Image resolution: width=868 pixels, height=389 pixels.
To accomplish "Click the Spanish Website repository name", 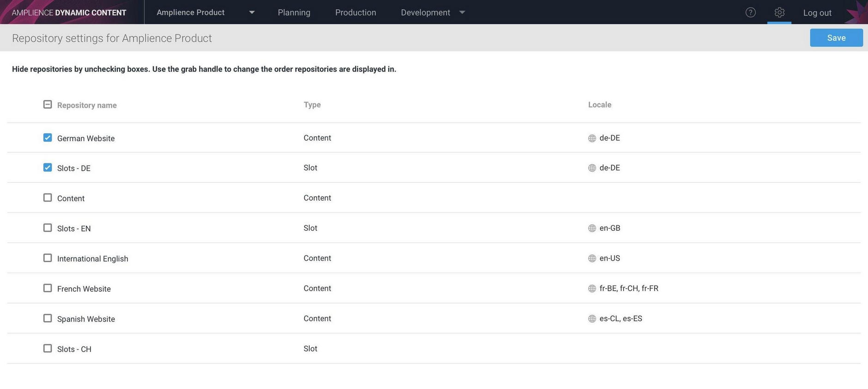I will click(86, 319).
